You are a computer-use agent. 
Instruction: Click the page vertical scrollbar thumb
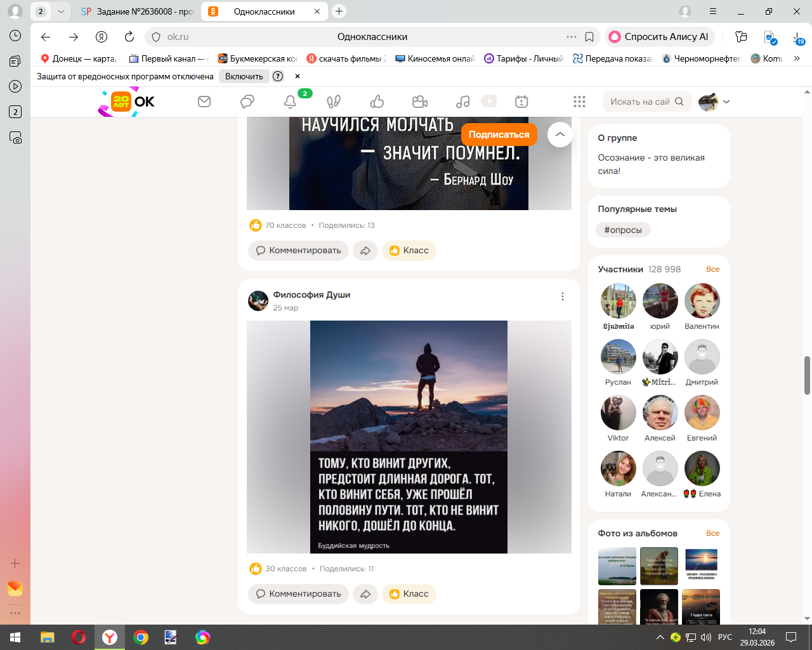pyautogui.click(x=807, y=375)
